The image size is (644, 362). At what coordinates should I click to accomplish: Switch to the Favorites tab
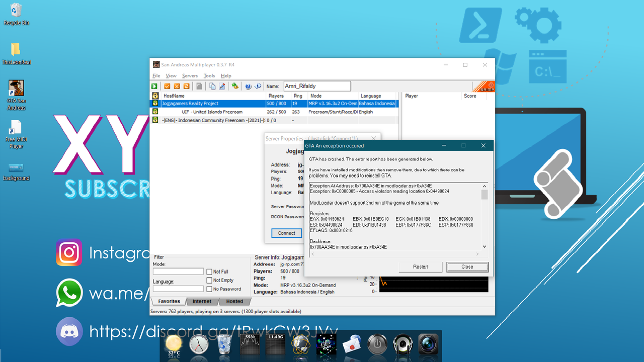pyautogui.click(x=169, y=302)
